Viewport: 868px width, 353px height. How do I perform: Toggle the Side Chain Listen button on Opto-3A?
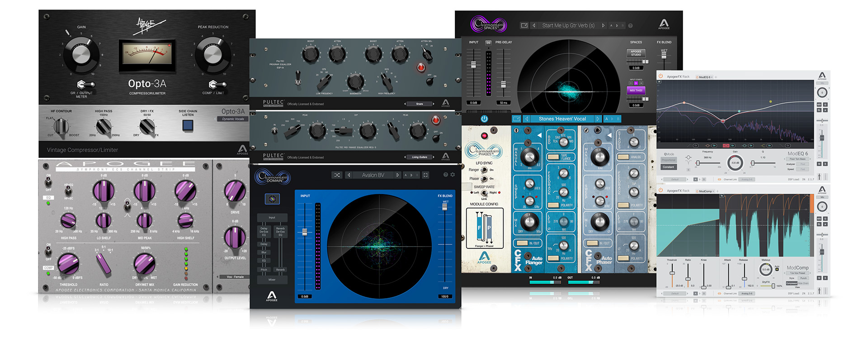pos(188,126)
